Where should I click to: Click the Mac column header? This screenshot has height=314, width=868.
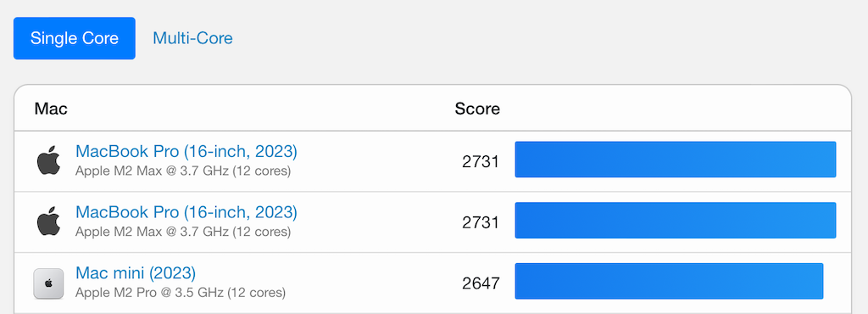[x=51, y=109]
